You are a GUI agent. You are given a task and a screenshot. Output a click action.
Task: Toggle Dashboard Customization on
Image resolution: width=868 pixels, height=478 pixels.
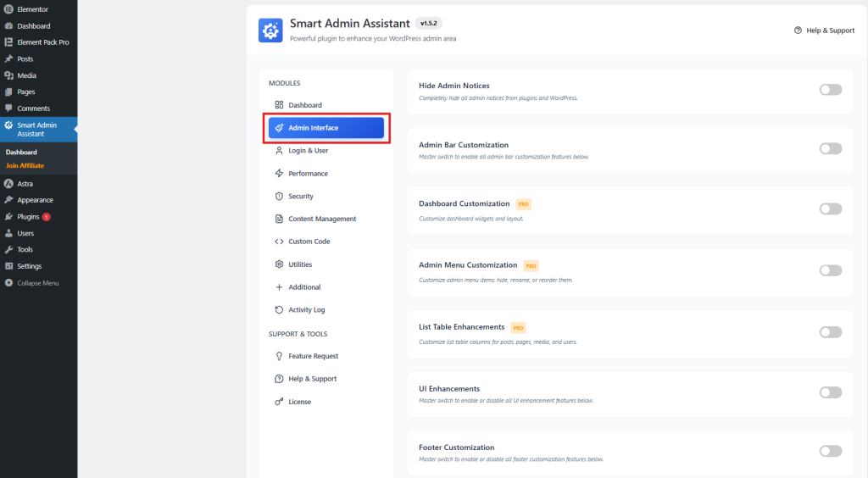[831, 208]
